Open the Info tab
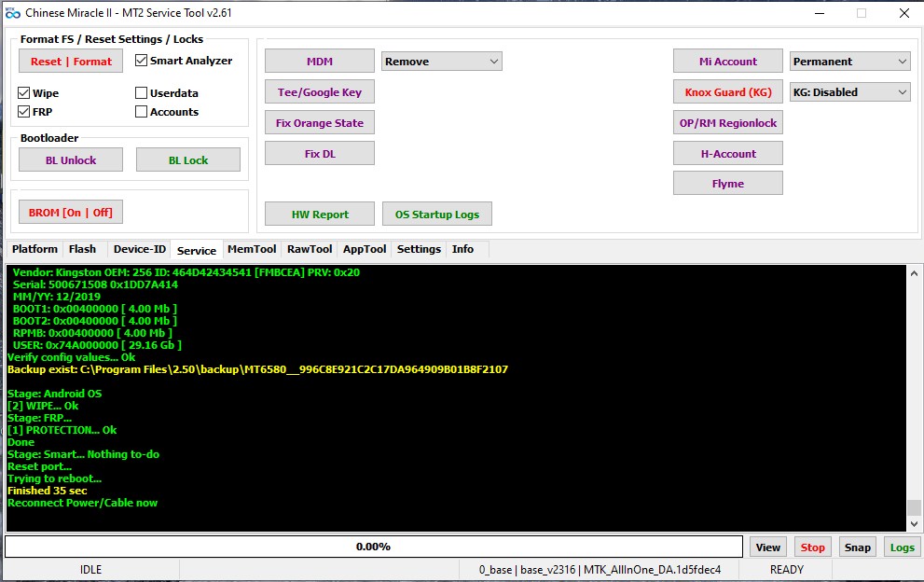The height and width of the screenshot is (582, 924). coord(462,249)
